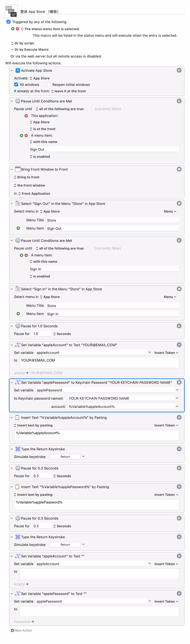Remove the Sign Out menu item condition
This screenshot has height=644, width=190.
point(26,135)
